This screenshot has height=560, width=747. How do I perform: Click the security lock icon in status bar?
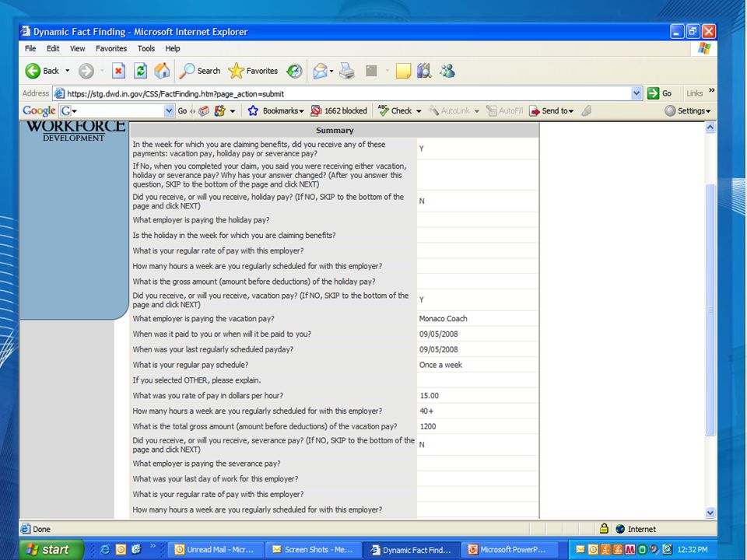(x=604, y=529)
